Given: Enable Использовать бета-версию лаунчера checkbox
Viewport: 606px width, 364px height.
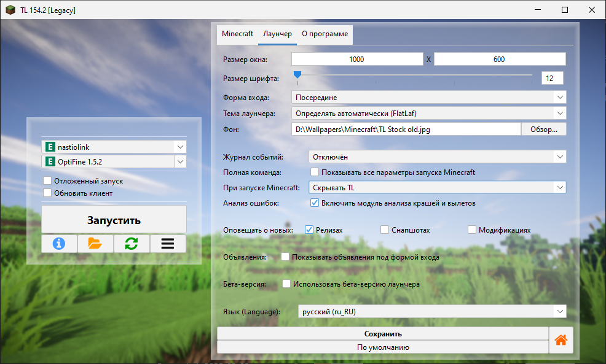Looking at the screenshot, I should click(286, 284).
